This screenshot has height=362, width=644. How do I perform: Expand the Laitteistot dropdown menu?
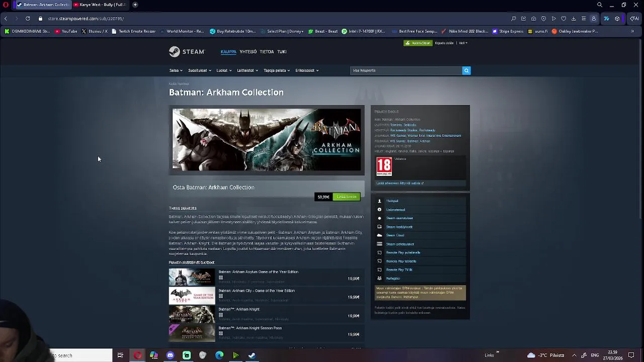pyautogui.click(x=248, y=70)
